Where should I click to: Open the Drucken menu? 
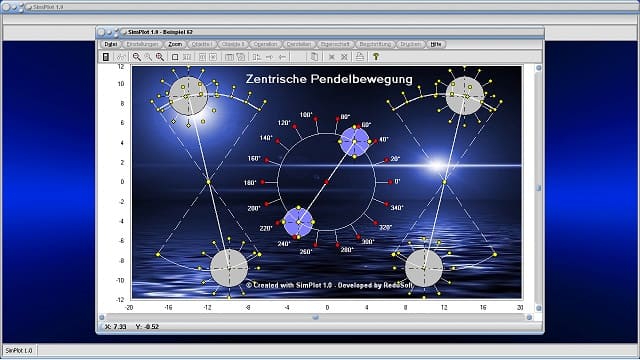[x=411, y=44]
